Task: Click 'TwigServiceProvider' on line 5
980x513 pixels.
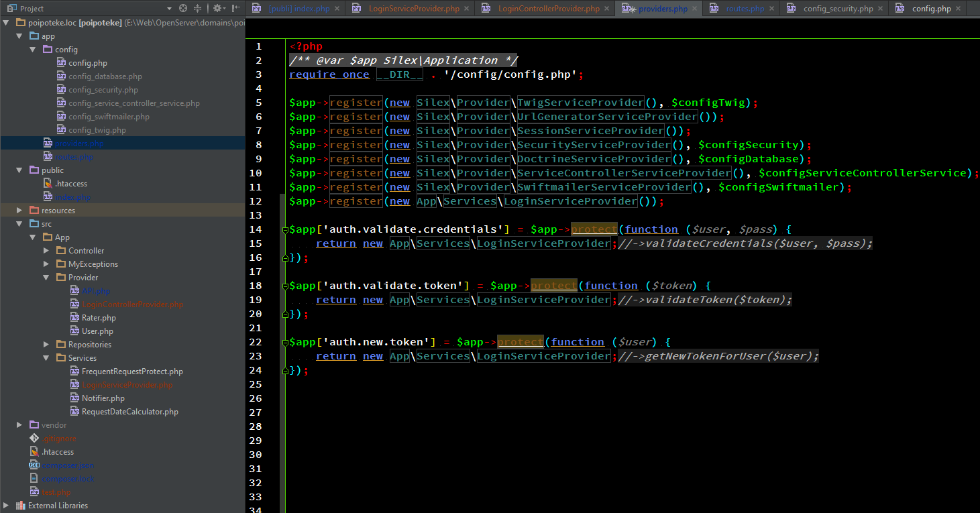Action: (581, 103)
